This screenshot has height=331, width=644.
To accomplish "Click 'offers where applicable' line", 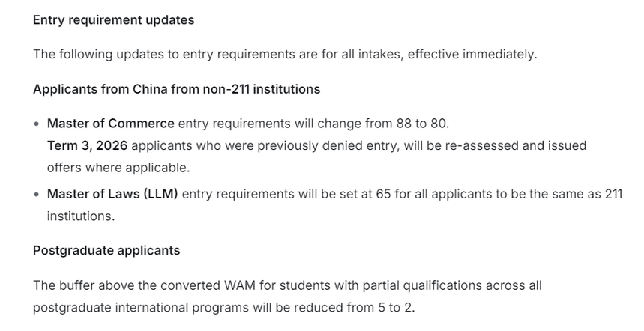I will click(x=118, y=168).
